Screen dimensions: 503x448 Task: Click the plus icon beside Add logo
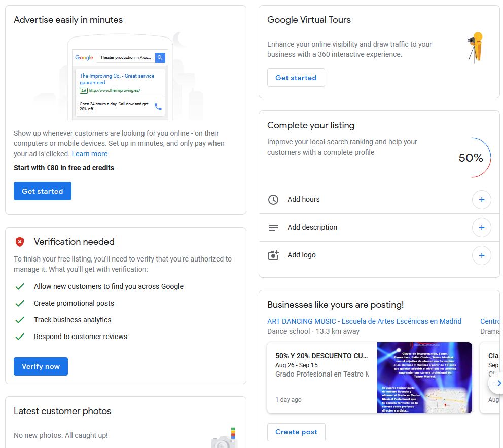pyautogui.click(x=481, y=255)
